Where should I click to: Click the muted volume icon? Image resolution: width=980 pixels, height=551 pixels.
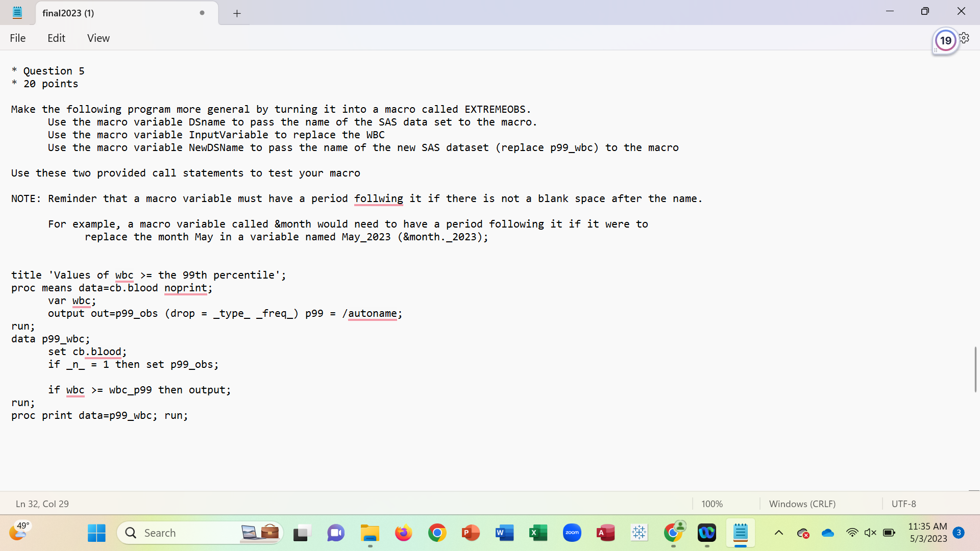pyautogui.click(x=871, y=533)
